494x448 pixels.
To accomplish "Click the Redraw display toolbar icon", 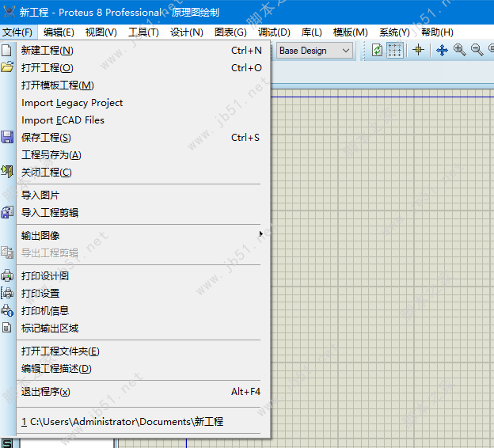I will pyautogui.click(x=377, y=50).
